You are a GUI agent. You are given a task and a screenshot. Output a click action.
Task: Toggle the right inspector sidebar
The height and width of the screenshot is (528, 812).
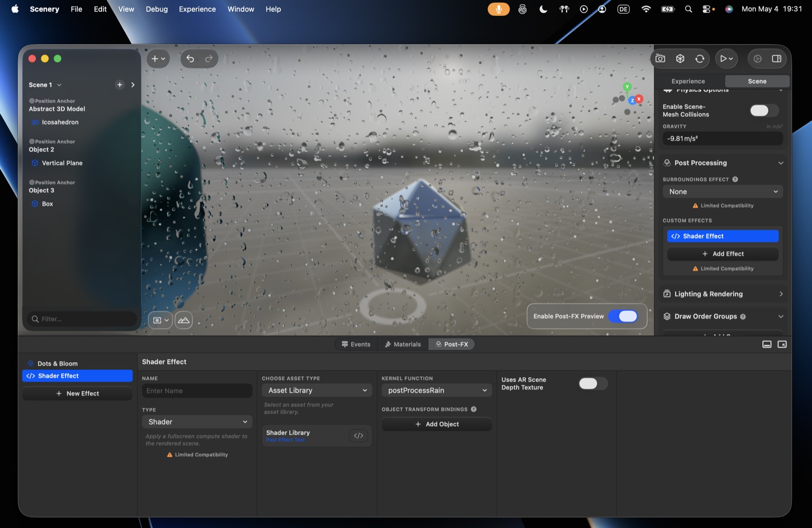tap(776, 59)
